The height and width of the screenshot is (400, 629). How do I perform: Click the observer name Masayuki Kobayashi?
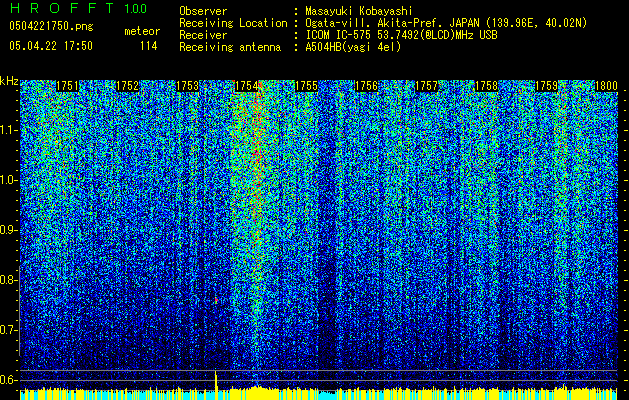click(x=359, y=11)
